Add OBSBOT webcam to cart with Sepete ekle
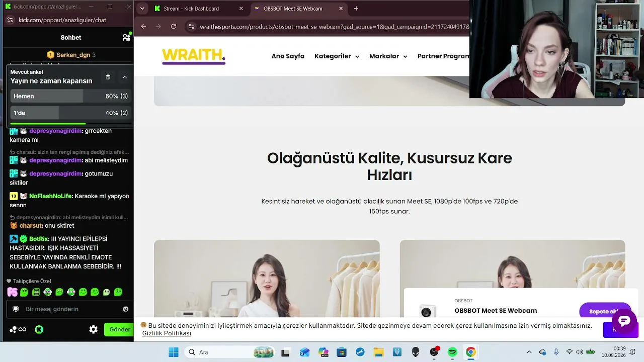 pyautogui.click(x=605, y=311)
